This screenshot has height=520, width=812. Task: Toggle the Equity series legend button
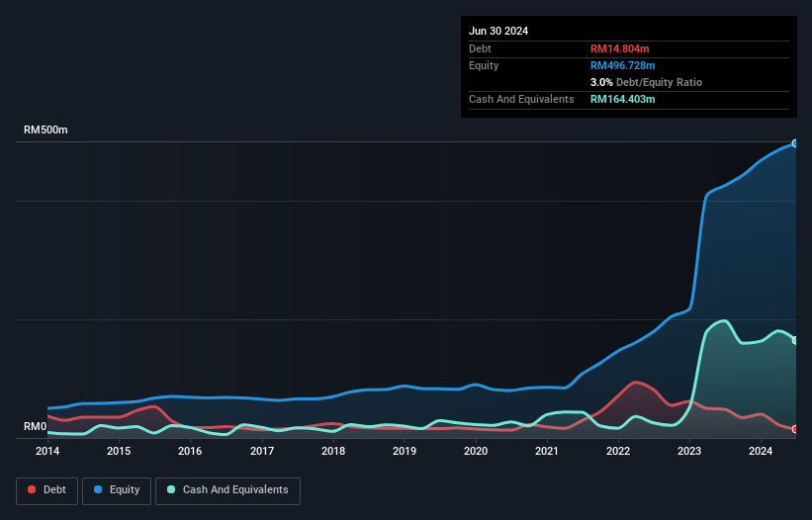(117, 490)
